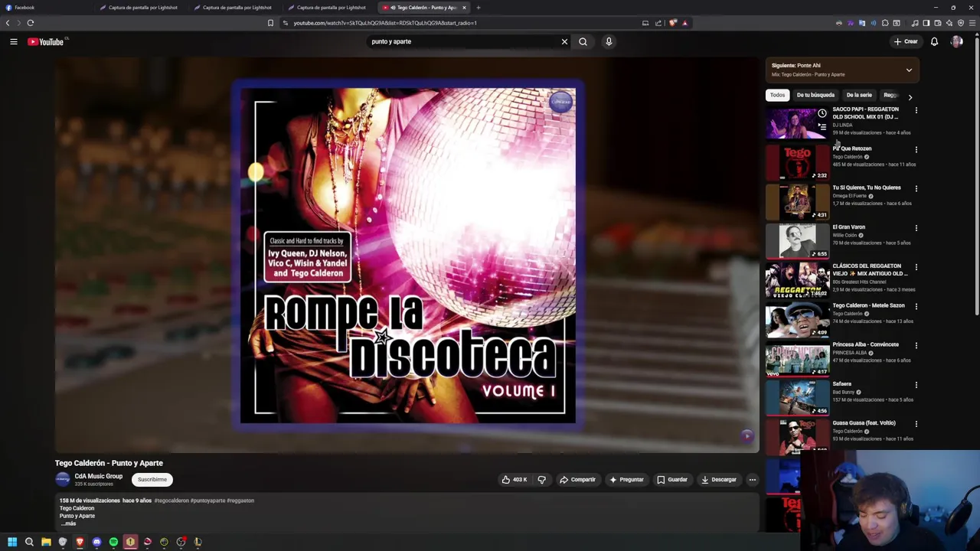
Task: Open the Brave main menu
Action: (972, 23)
